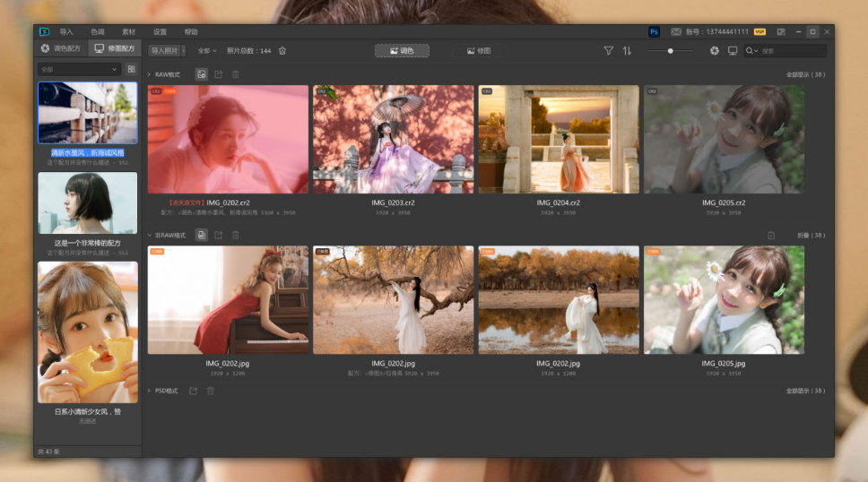Open the mail envelope messages icon
Image resolution: width=868 pixels, height=482 pixels.
pos(676,31)
